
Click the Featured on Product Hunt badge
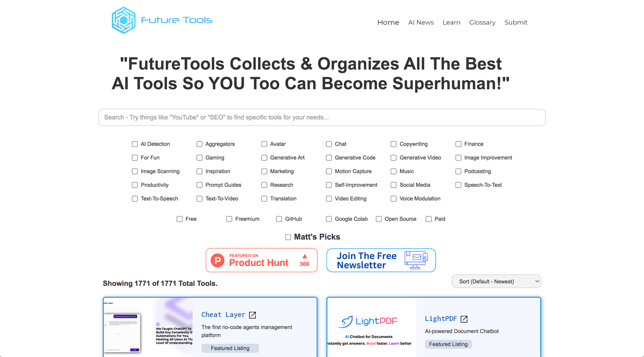[261, 260]
